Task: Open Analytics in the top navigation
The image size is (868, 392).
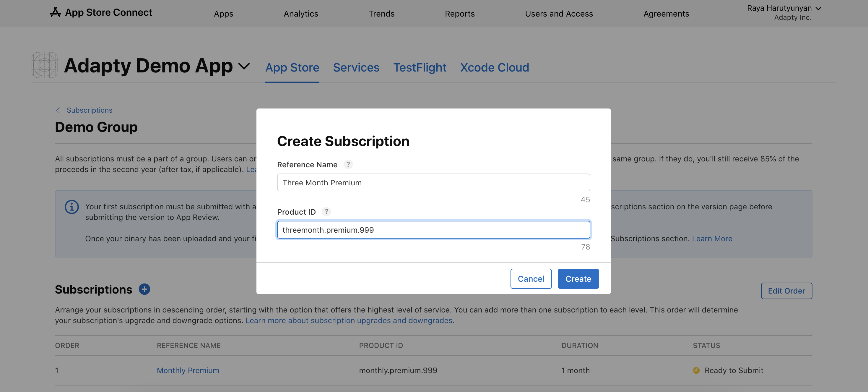Action: [300, 14]
